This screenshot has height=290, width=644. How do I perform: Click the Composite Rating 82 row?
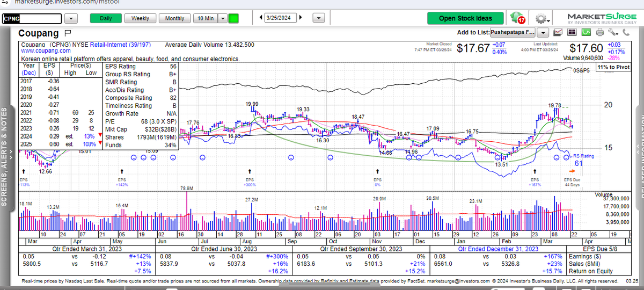coord(141,98)
